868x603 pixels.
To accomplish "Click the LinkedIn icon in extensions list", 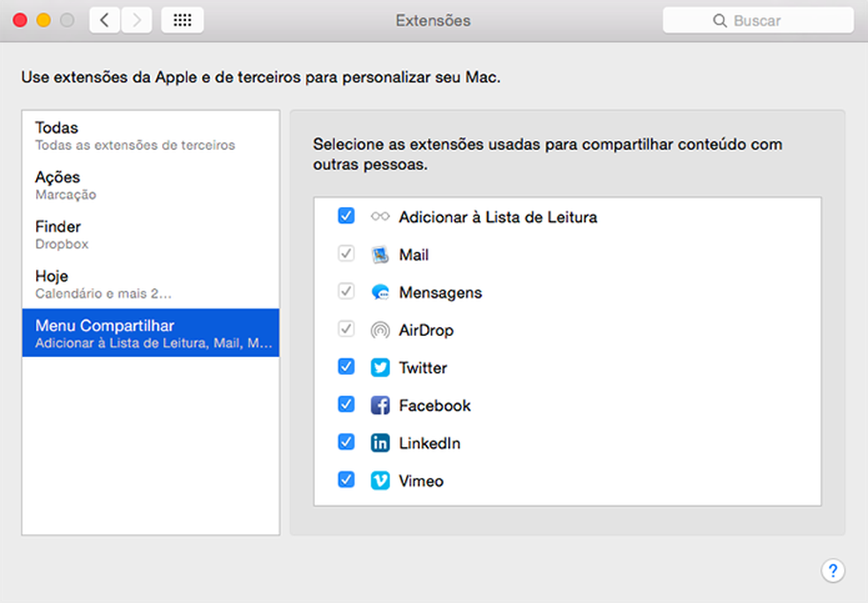I will click(x=380, y=443).
